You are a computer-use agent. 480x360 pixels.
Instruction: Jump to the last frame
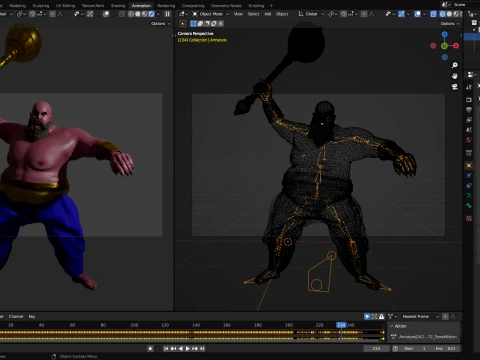click(x=202, y=348)
